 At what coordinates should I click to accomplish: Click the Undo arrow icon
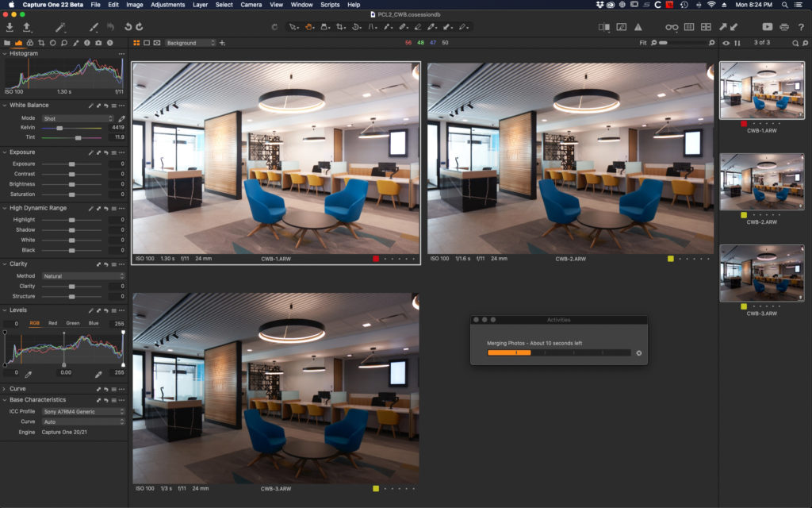click(x=128, y=26)
